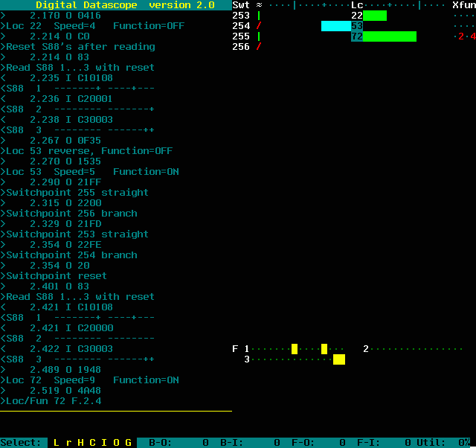Click the highlighted loc number 53
476x448 pixels.
(357, 26)
